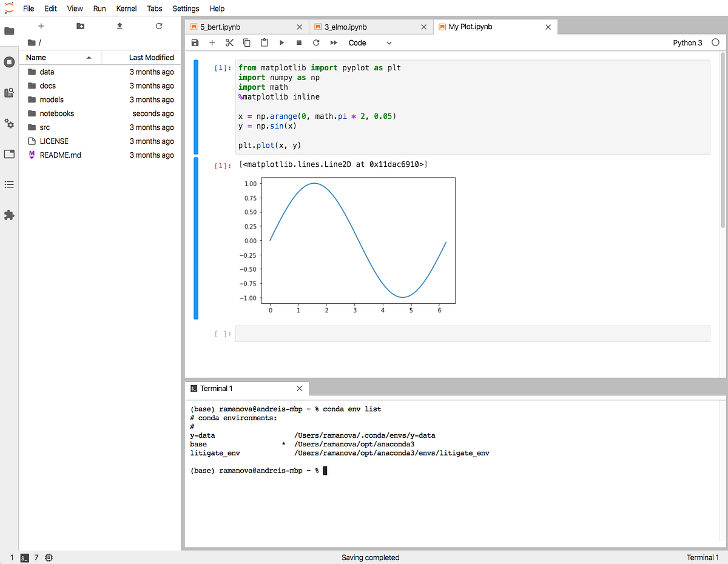Image resolution: width=728 pixels, height=564 pixels.
Task: Open the Table of Contents sidebar
Action: tap(8, 185)
